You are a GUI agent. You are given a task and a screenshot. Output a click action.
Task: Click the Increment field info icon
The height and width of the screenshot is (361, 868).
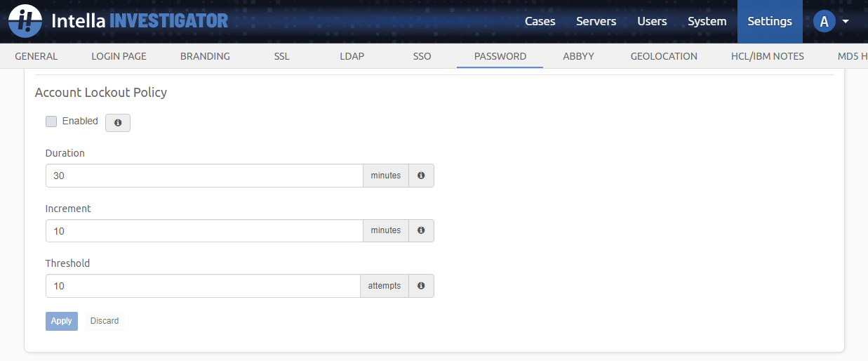coord(421,230)
